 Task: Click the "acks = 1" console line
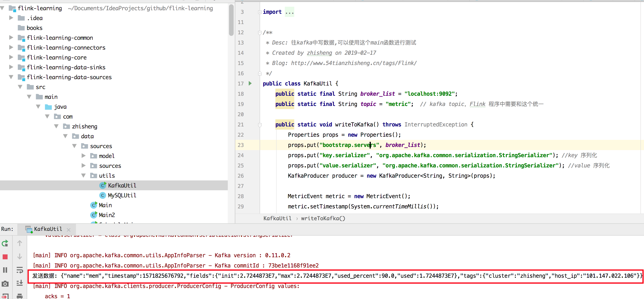[x=57, y=296]
